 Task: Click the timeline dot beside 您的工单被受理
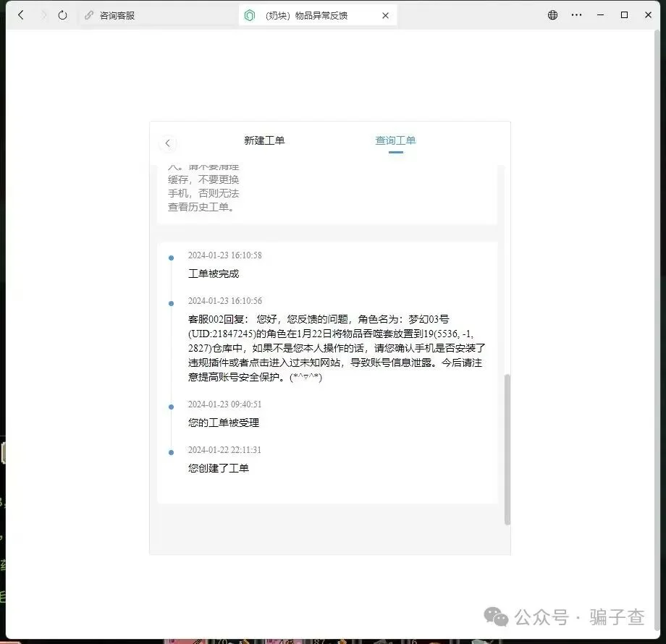tap(171, 407)
